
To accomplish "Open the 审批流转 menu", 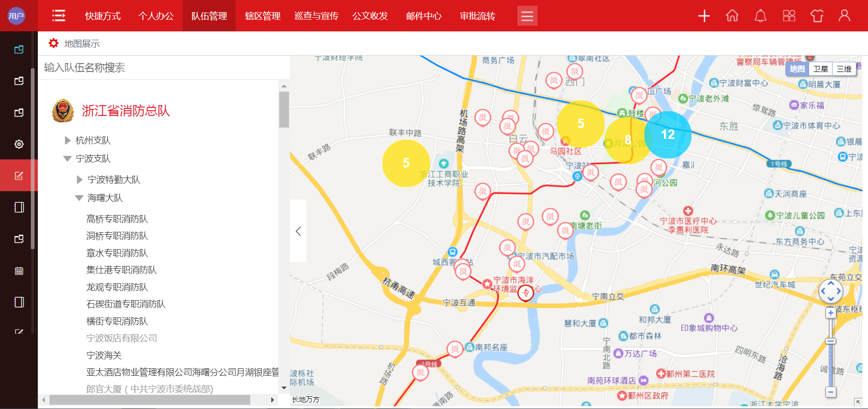I will tap(477, 16).
